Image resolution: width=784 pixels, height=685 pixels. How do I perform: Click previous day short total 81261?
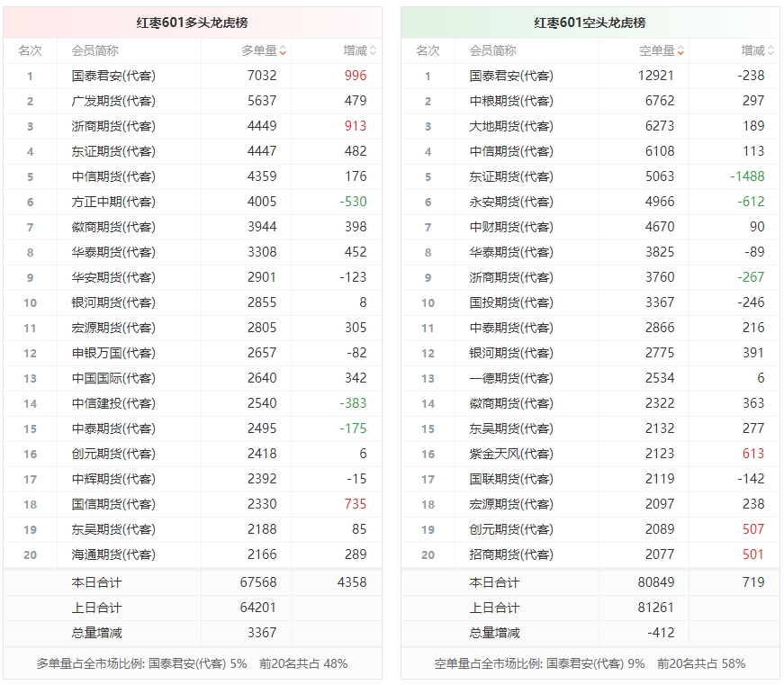tap(656, 608)
